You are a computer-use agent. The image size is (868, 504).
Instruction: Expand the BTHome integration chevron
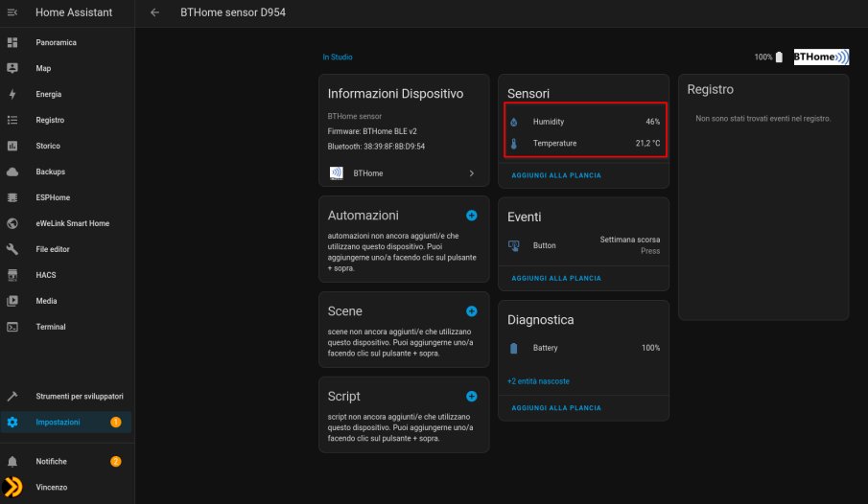point(472,173)
